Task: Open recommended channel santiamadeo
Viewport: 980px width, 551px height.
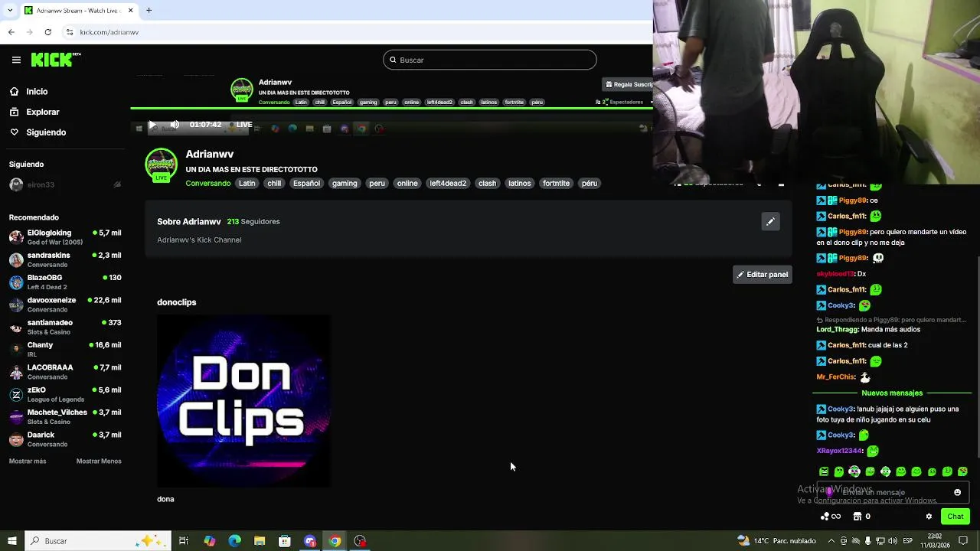Action: click(65, 327)
